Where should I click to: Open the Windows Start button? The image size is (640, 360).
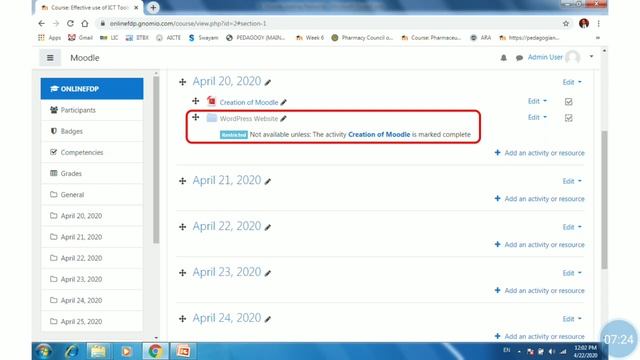[x=44, y=351]
